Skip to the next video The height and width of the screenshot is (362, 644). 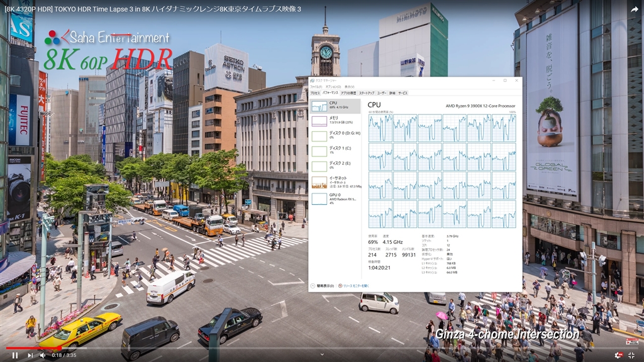click(30, 355)
